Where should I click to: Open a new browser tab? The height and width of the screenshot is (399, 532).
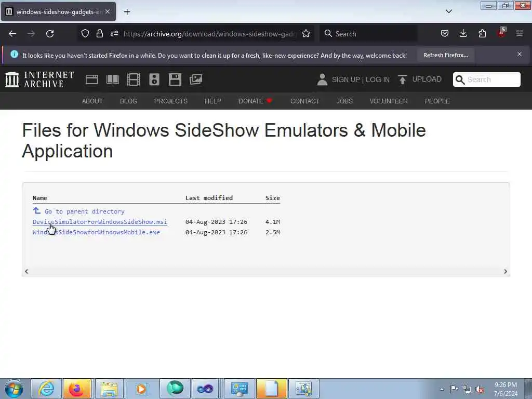[127, 12]
